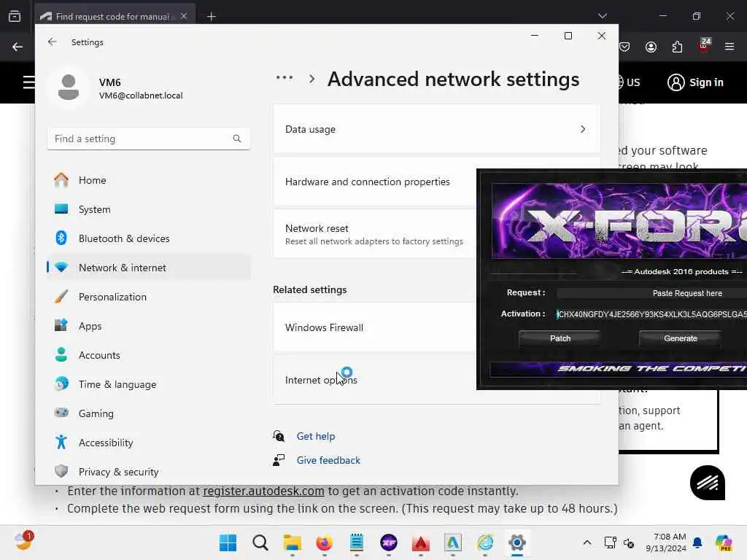The width and height of the screenshot is (747, 560).
Task: Open Notepad from taskbar
Action: point(356,542)
